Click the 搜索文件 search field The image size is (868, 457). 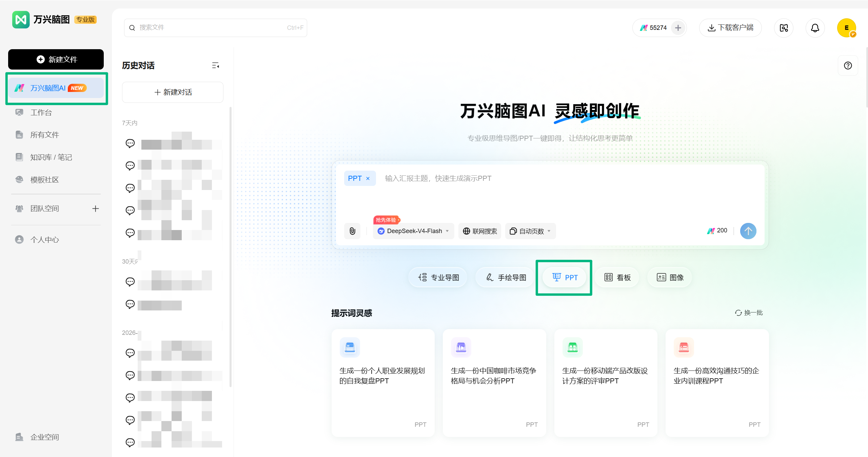(216, 28)
